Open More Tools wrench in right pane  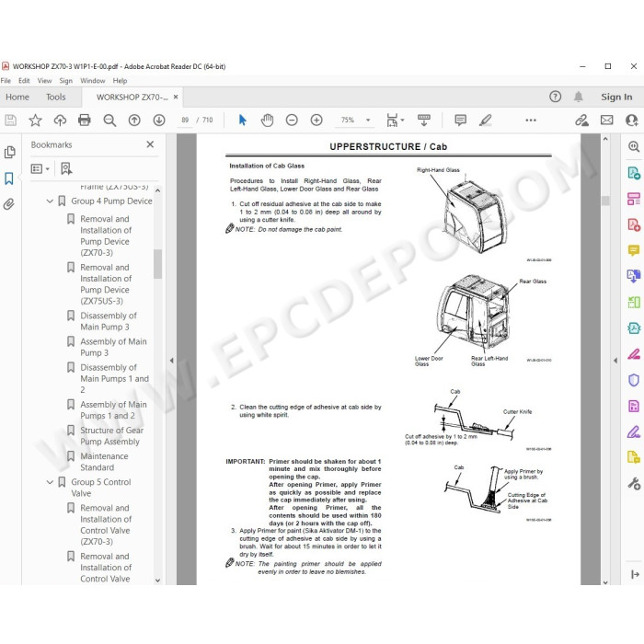[x=633, y=484]
